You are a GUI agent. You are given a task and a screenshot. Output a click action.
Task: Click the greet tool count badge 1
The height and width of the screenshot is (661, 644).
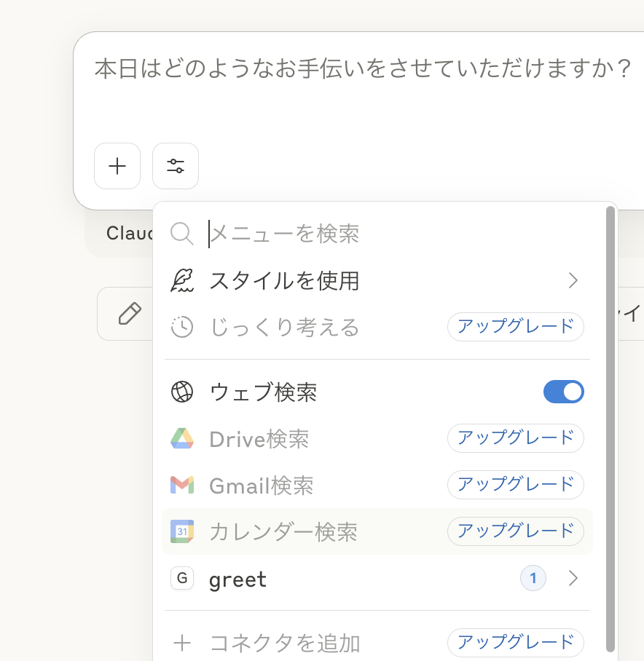533,578
